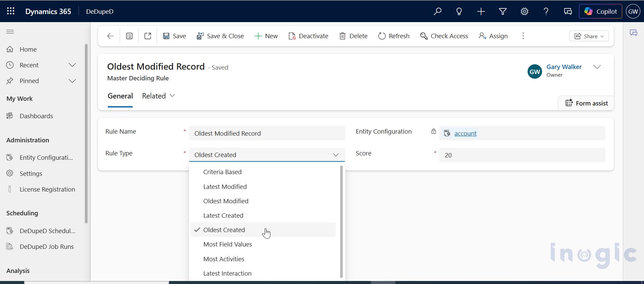Open the app launcher waffle icon

click(x=10, y=11)
